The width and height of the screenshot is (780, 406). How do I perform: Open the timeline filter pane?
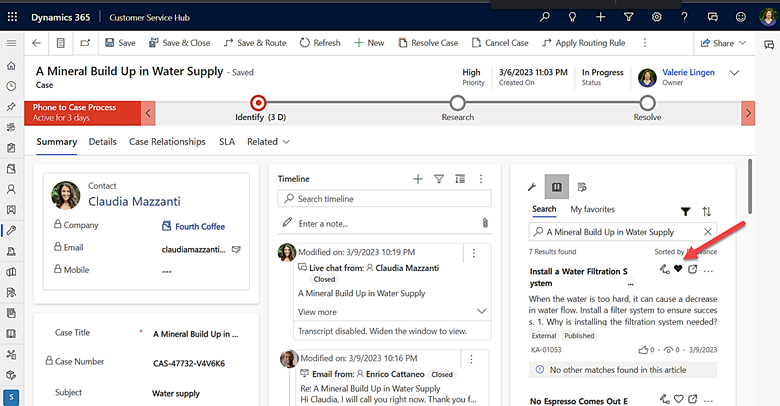[x=438, y=178]
